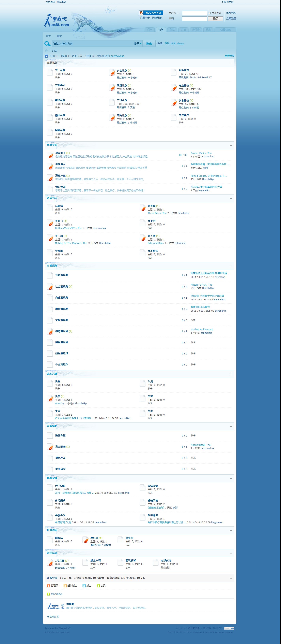Enable the 自动登录 checkbox

pyautogui.click(x=210, y=13)
